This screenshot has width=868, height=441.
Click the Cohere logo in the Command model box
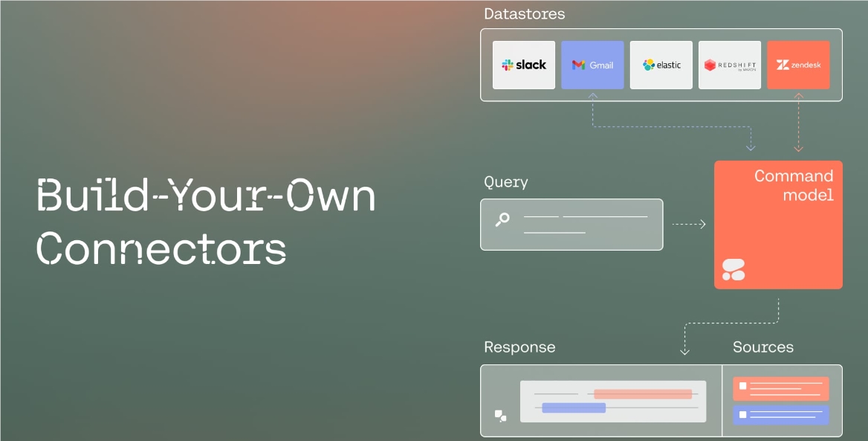pos(733,270)
